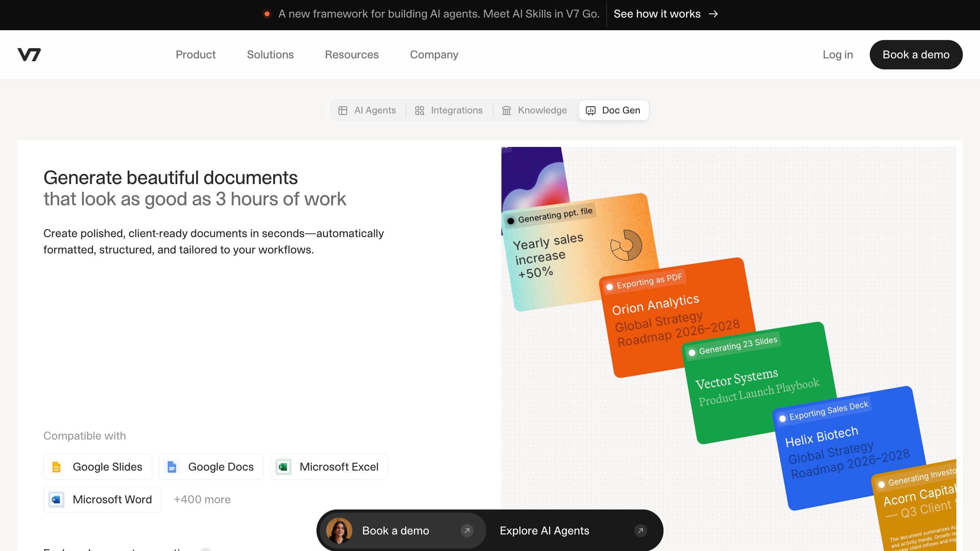Viewport: 980px width, 551px height.
Task: Switch to the Integrations tab
Action: pyautogui.click(x=448, y=111)
